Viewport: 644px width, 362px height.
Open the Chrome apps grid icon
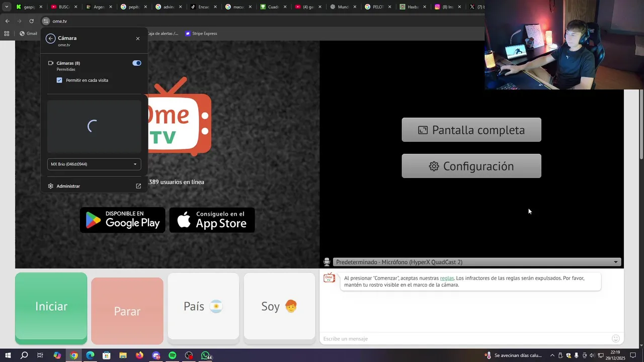[x=7, y=34]
